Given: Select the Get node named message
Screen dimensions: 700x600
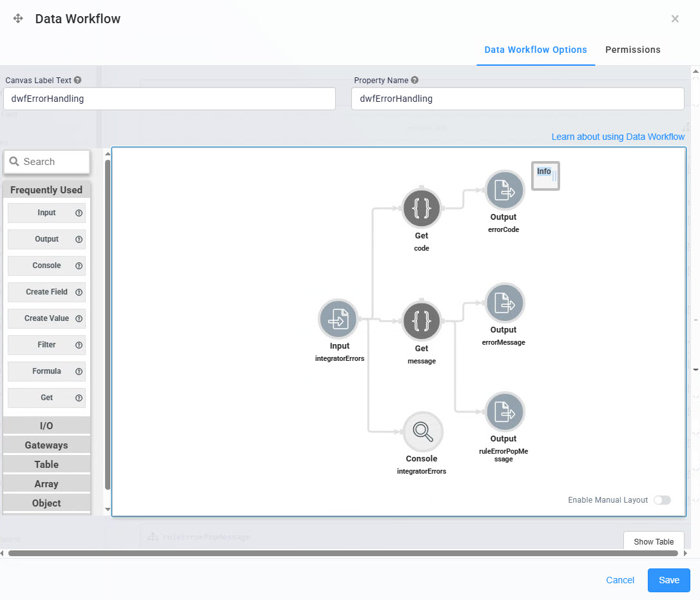Looking at the screenshot, I should [x=421, y=320].
